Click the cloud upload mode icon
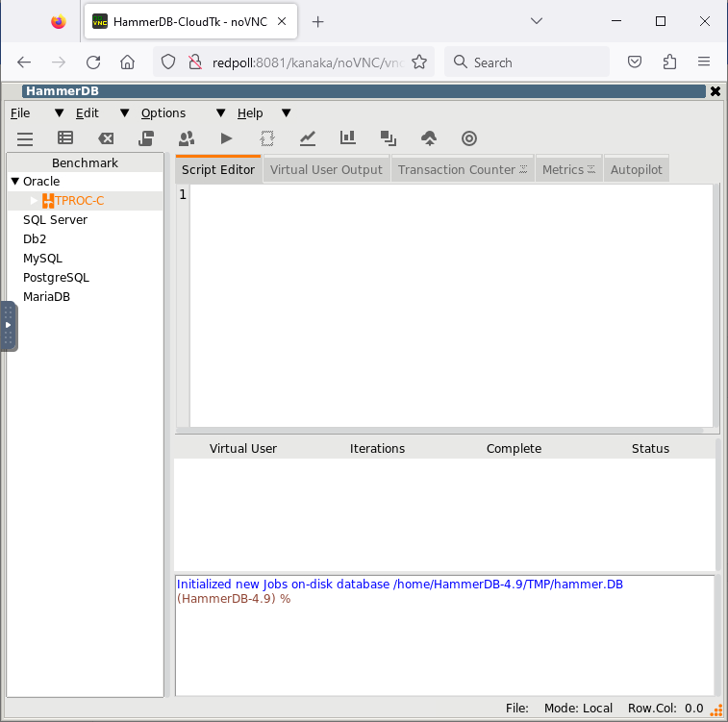The image size is (728, 722). pos(429,138)
